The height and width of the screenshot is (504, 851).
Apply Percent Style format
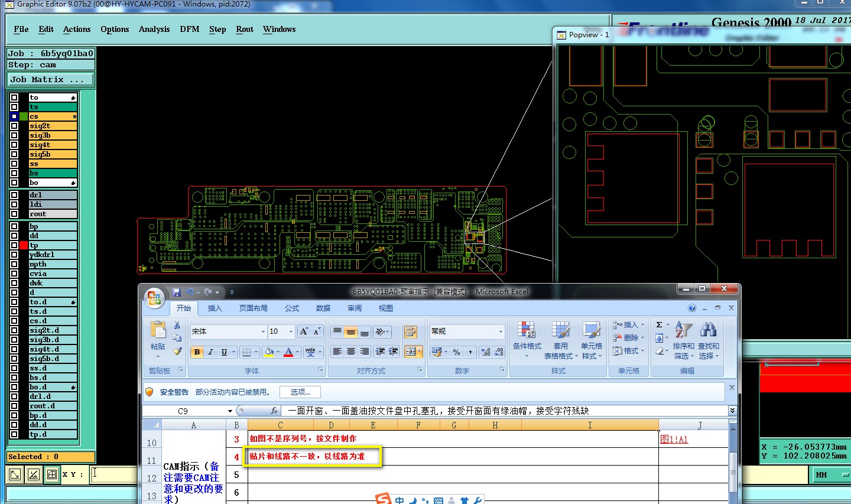click(x=456, y=352)
